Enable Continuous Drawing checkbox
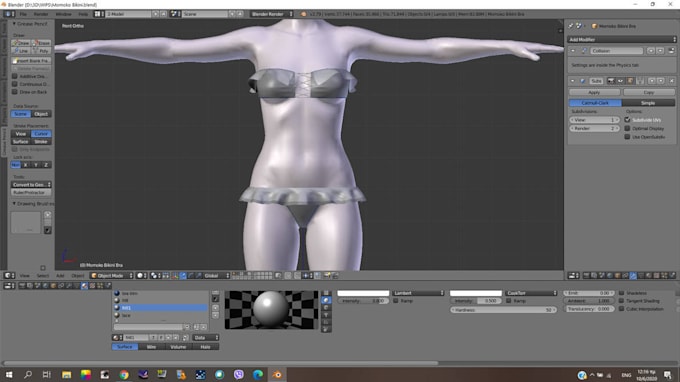The width and height of the screenshot is (680, 382). point(15,84)
